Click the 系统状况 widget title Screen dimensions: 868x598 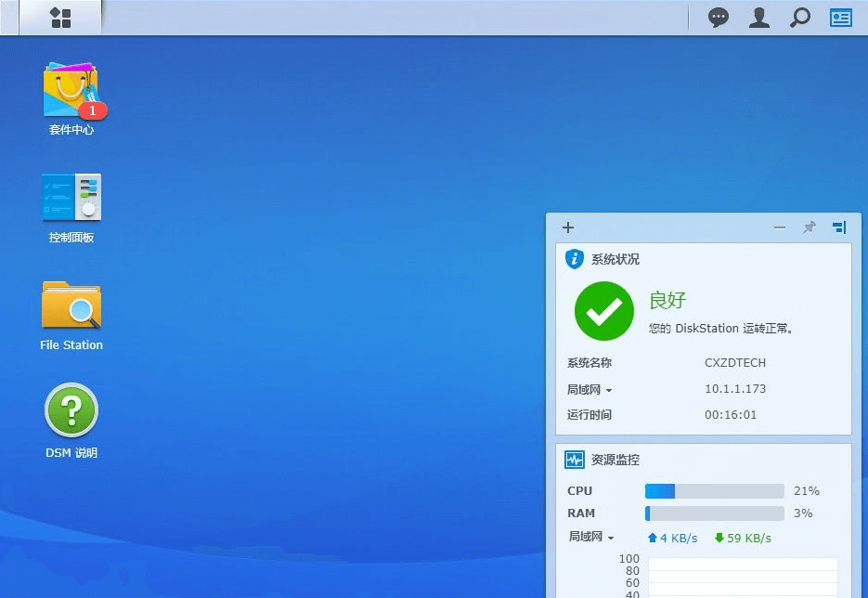coord(615,259)
